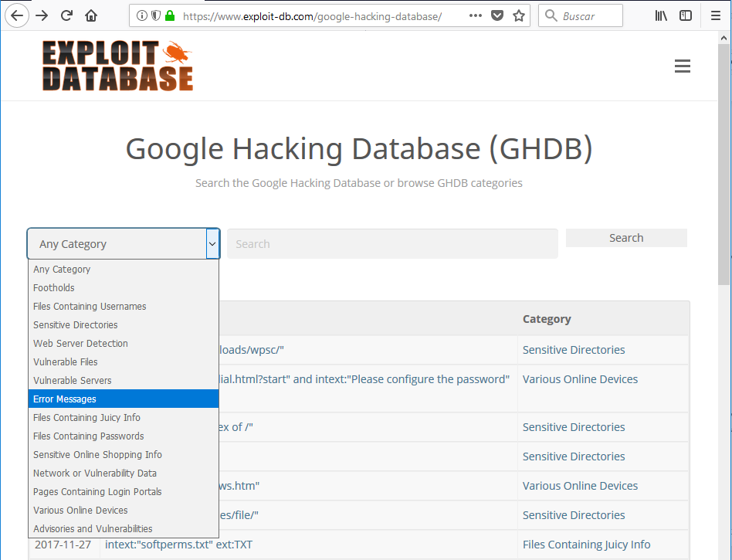Open the site navigation hamburger menu
Image resolution: width=732 pixels, height=560 pixels.
(682, 66)
